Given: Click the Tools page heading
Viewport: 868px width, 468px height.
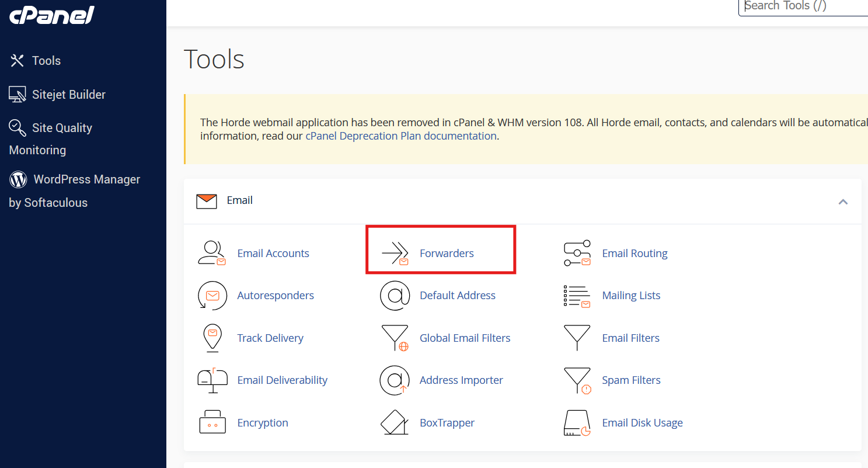Looking at the screenshot, I should coord(214,59).
